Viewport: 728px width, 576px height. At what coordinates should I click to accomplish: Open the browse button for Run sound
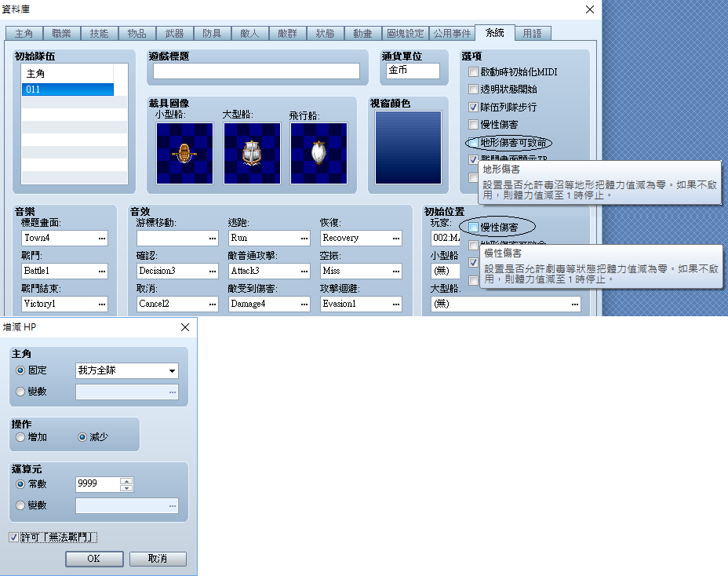(x=304, y=239)
